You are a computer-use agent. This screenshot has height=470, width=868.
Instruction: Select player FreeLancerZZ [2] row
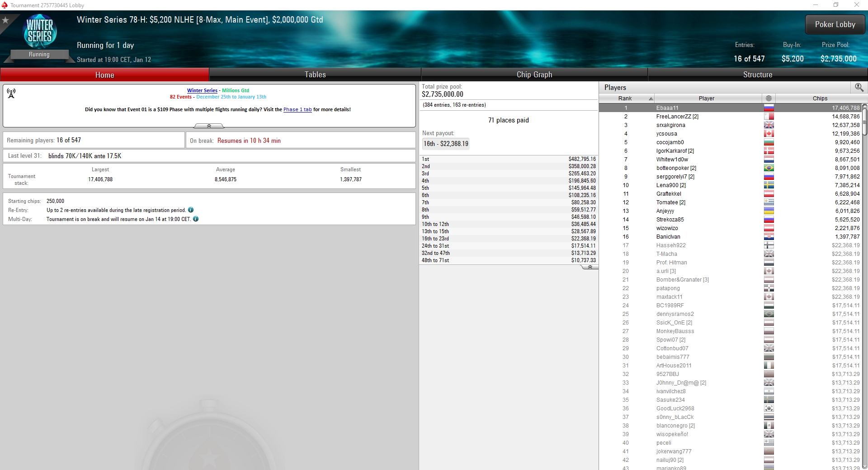click(x=731, y=117)
